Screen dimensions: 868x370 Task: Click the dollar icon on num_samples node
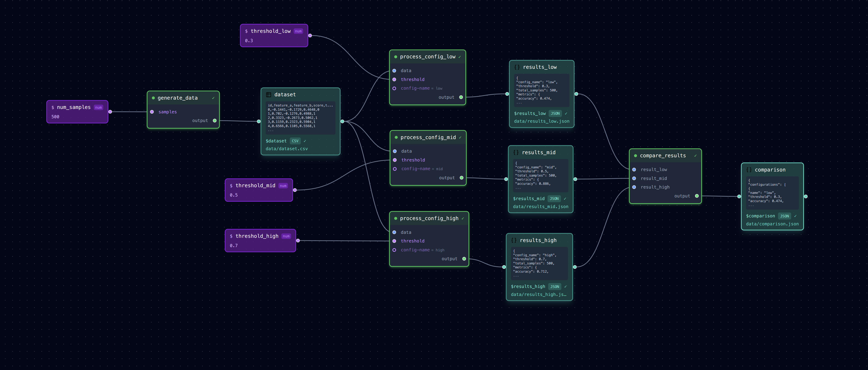coord(53,108)
